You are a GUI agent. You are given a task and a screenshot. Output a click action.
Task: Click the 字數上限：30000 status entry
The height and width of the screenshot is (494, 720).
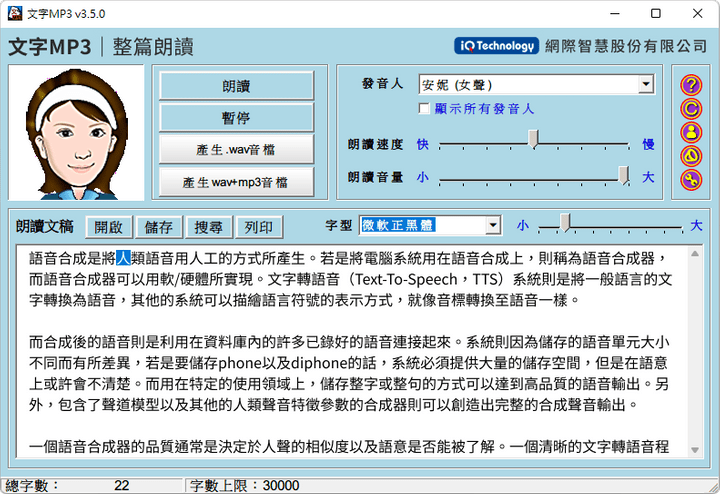245,485
